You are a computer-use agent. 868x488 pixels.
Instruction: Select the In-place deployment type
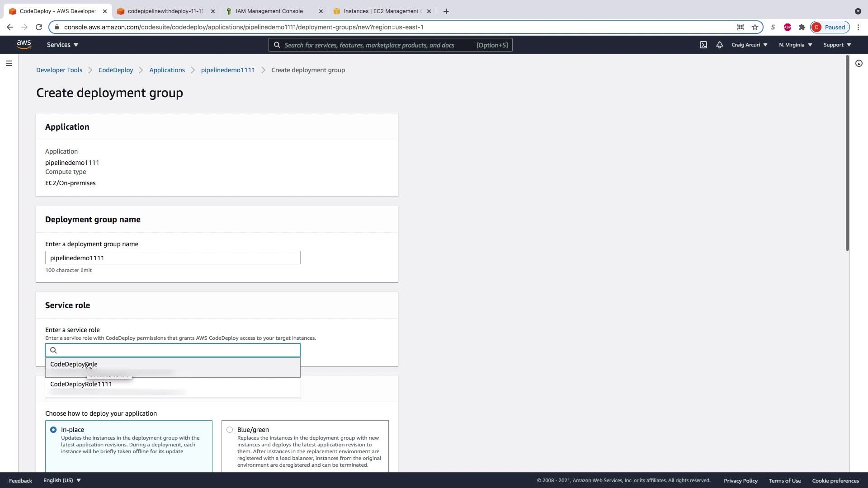pos(53,430)
